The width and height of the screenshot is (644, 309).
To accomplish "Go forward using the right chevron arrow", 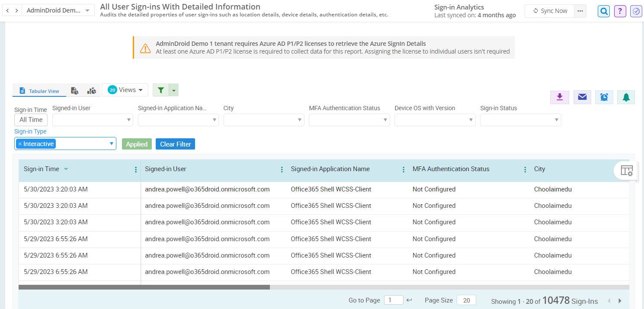I will click(x=16, y=10).
